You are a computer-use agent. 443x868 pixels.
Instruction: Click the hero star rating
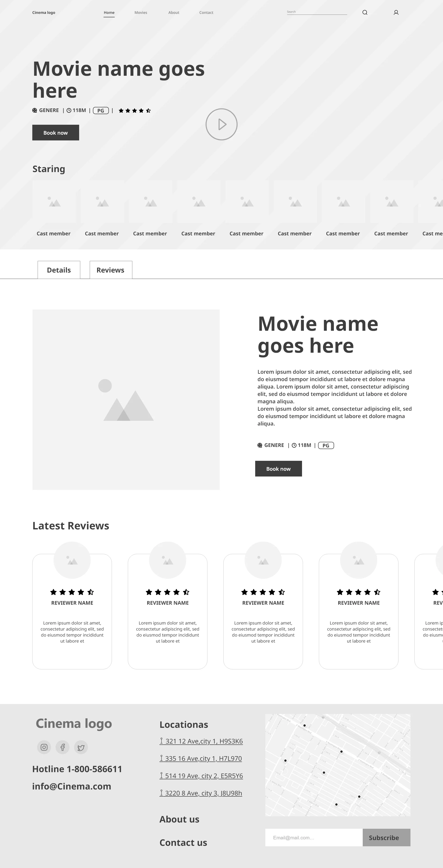(135, 111)
